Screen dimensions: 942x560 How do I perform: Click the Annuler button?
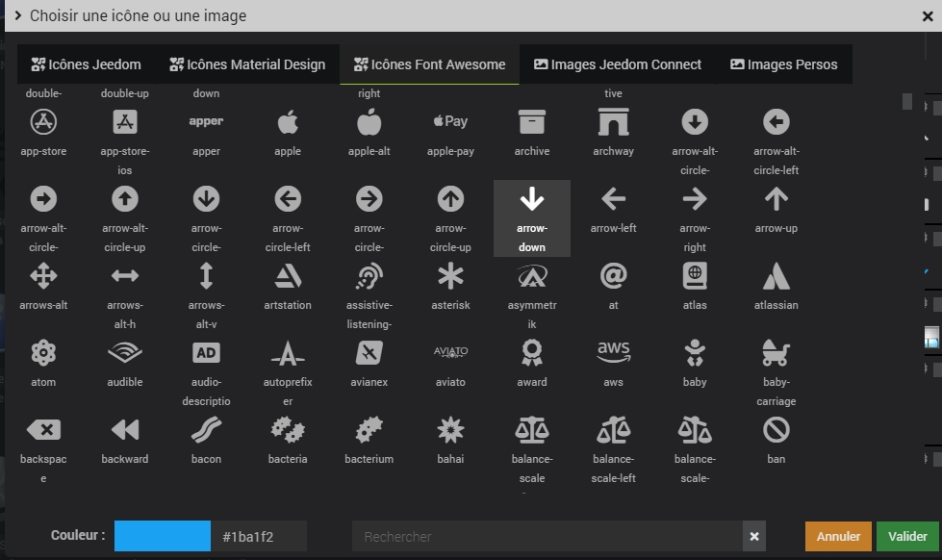click(x=838, y=536)
